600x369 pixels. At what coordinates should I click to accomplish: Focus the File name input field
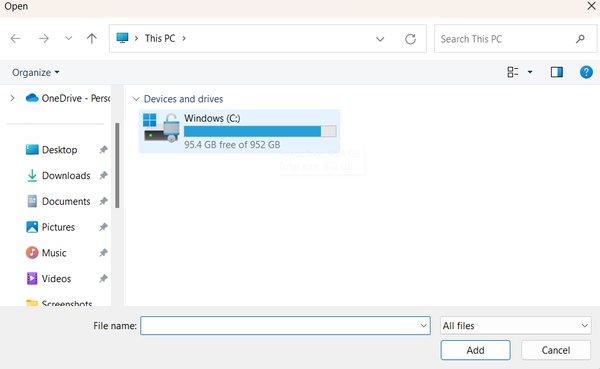285,326
